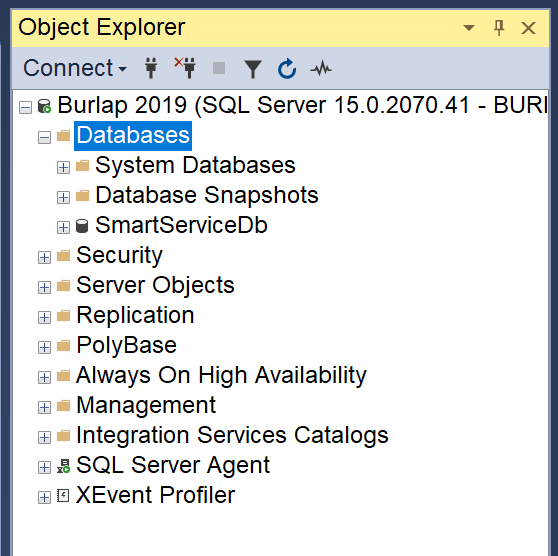Select SQL Server Agent in the tree

(173, 465)
